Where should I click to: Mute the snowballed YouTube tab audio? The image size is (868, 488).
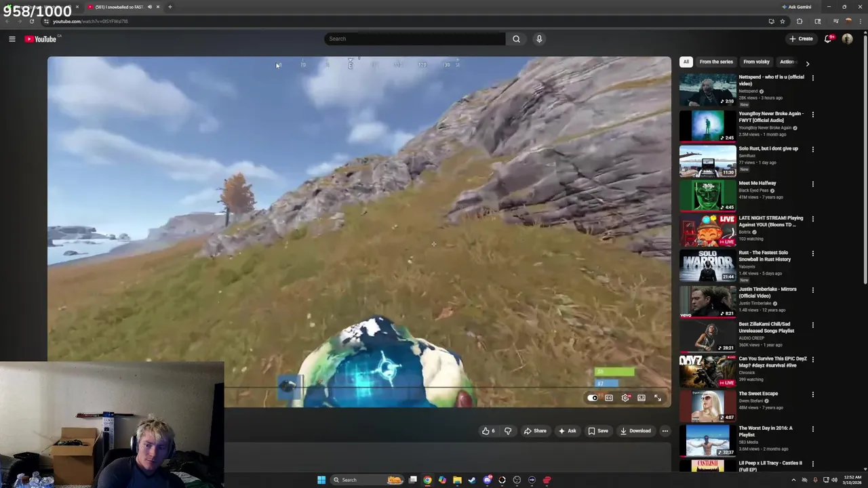149,7
